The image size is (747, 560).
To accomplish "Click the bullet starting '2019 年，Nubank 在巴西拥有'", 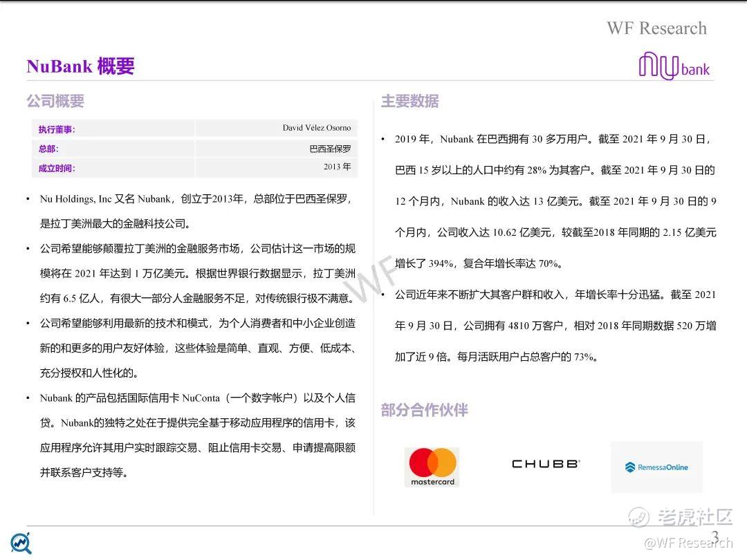I will [553, 139].
